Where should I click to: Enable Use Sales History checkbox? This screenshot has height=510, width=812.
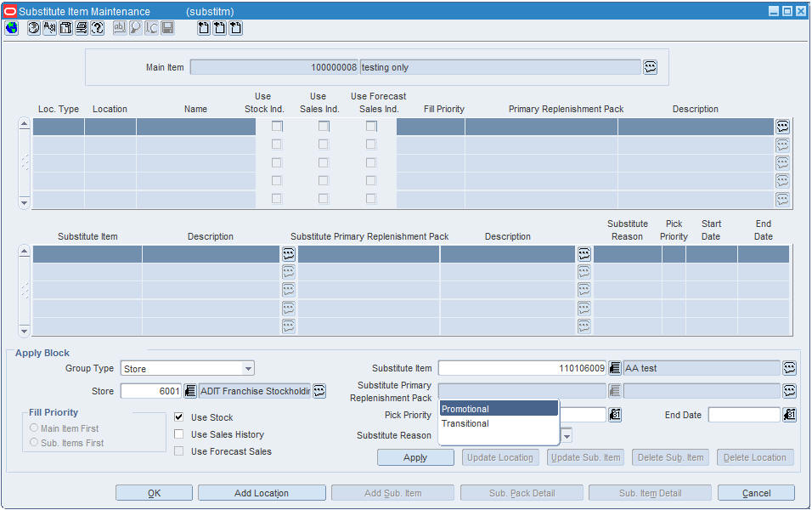178,434
